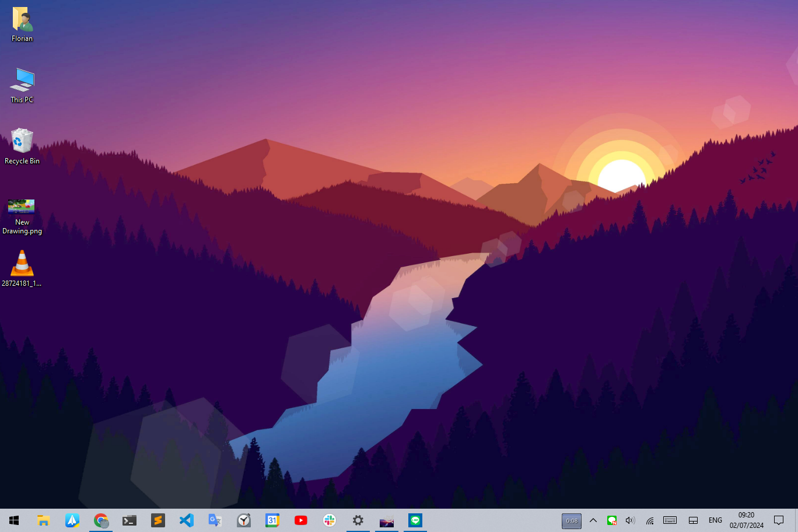Open the ENG input language switcher
Image resolution: width=798 pixels, height=532 pixels.
click(x=715, y=520)
